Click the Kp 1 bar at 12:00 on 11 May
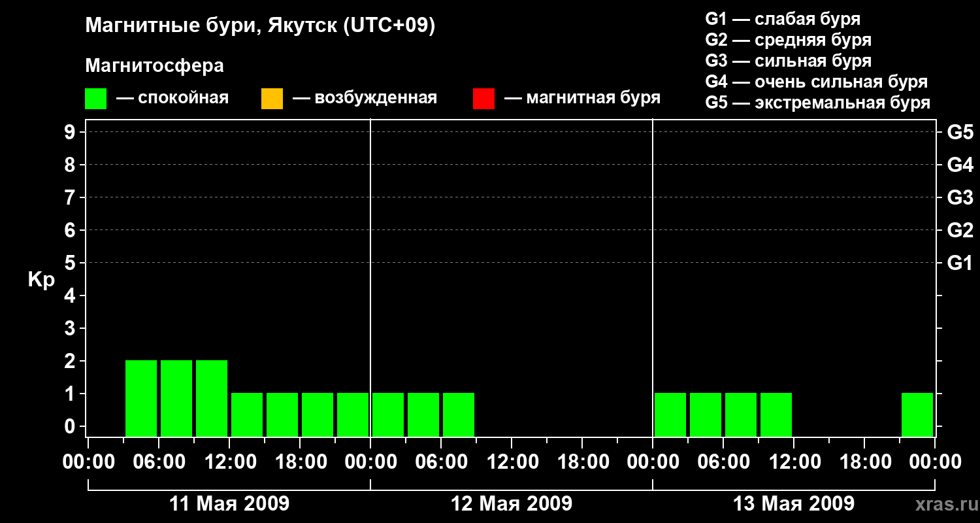 (247, 414)
